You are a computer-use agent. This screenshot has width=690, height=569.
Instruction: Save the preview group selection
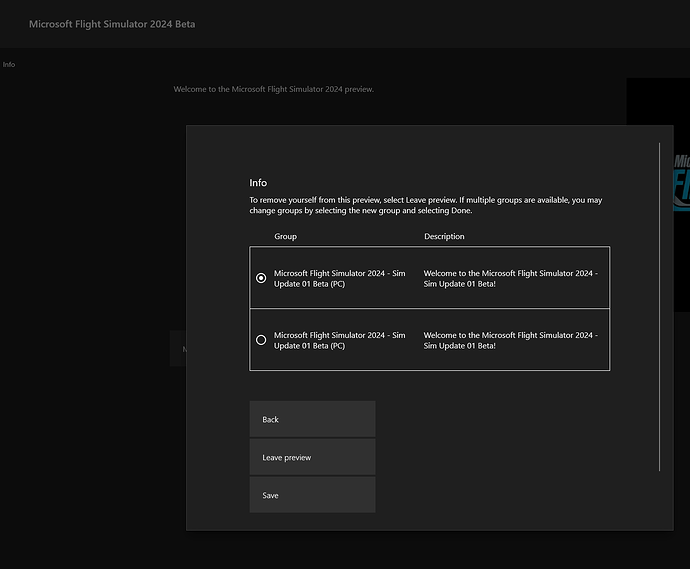[x=312, y=495]
